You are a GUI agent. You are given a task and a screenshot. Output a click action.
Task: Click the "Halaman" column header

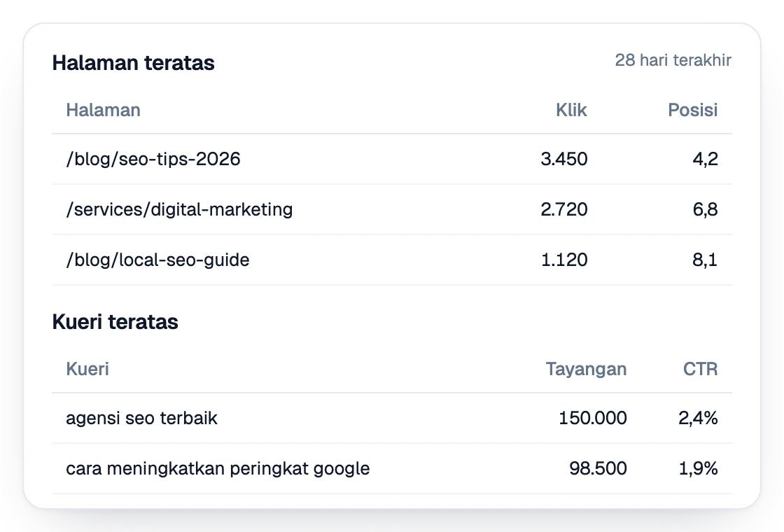click(x=103, y=110)
